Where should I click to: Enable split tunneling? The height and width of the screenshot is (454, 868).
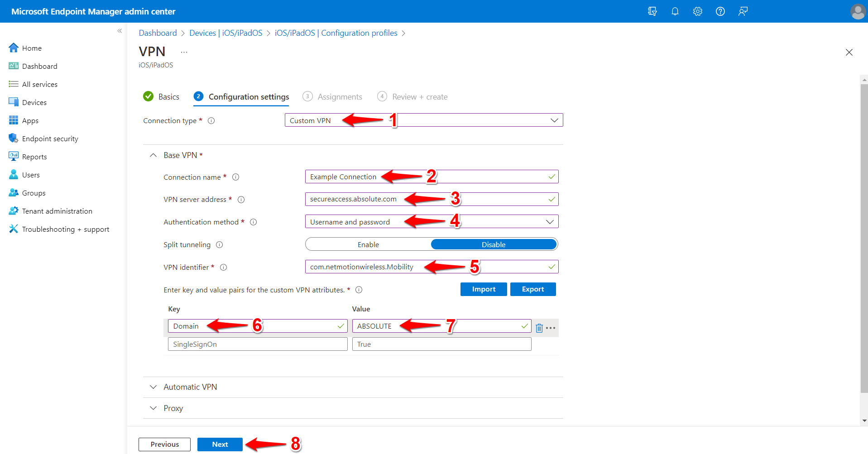[x=368, y=244]
